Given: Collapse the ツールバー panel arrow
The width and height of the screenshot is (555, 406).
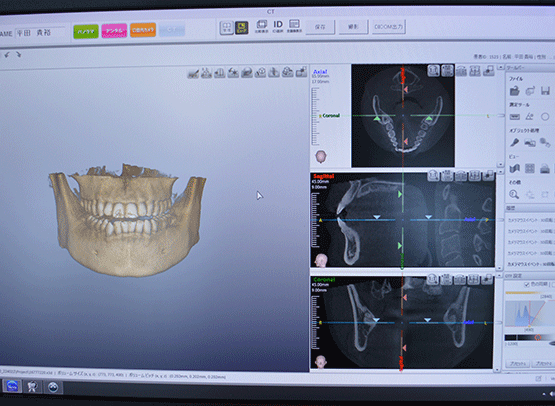Looking at the screenshot, I should 500,67.
